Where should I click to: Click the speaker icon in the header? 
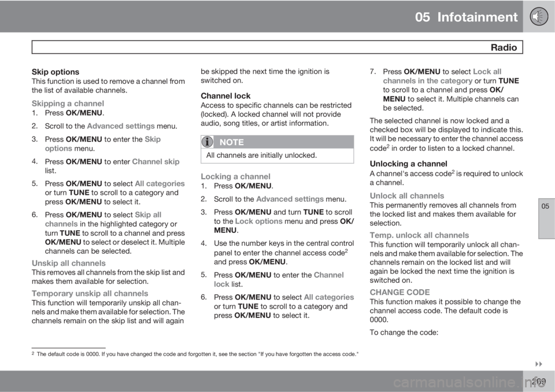tap(539, 17)
